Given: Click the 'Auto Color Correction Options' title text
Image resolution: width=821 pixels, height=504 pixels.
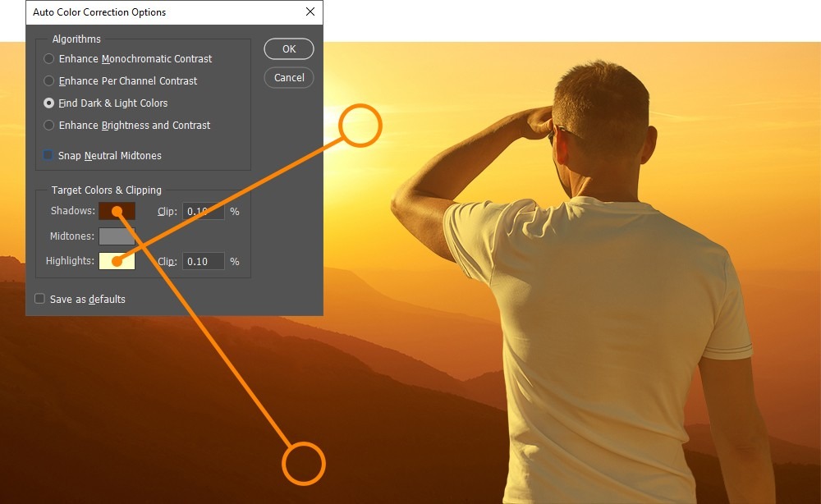Looking at the screenshot, I should [99, 12].
